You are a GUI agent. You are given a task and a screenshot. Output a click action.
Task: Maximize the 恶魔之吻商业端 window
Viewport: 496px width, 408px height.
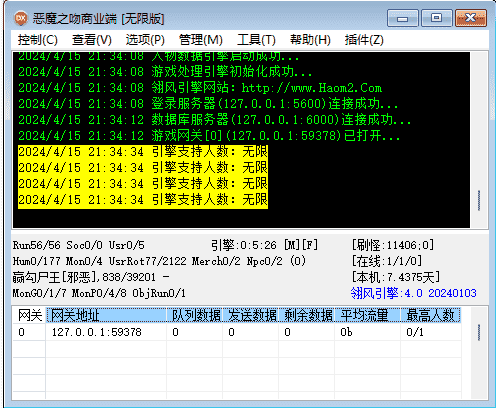pyautogui.click(x=436, y=18)
